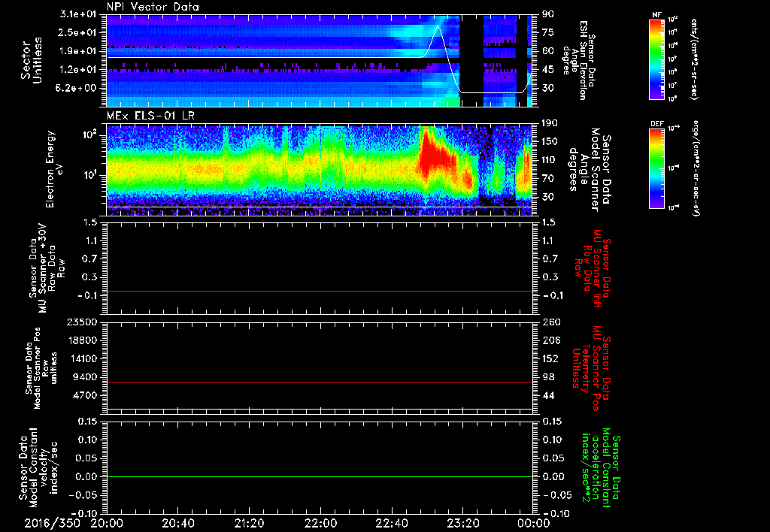Image resolution: width=770 pixels, height=532 pixels.
Task: Click the '110' scanner angle tick
Action: pyautogui.click(x=550, y=160)
